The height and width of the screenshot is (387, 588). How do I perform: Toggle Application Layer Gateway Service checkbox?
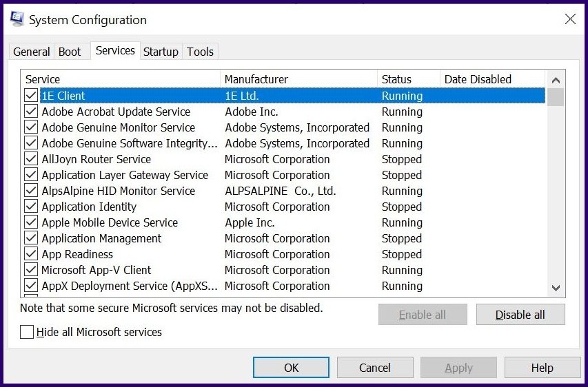tap(31, 175)
